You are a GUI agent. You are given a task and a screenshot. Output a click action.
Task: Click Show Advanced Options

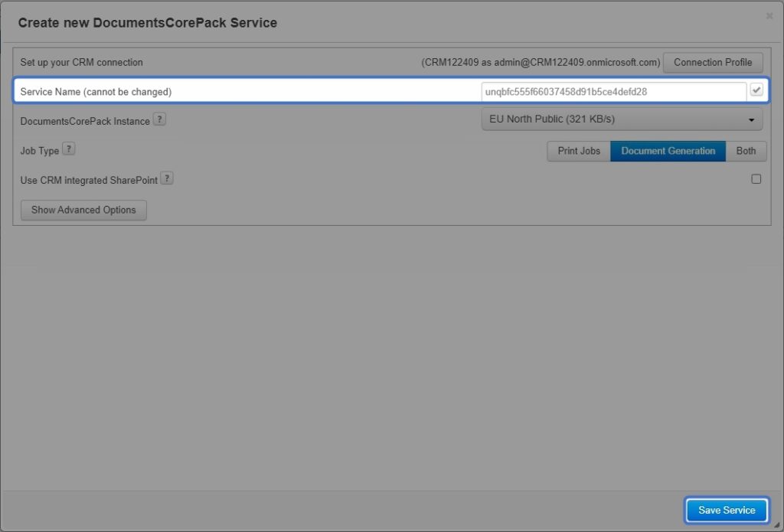coord(83,210)
